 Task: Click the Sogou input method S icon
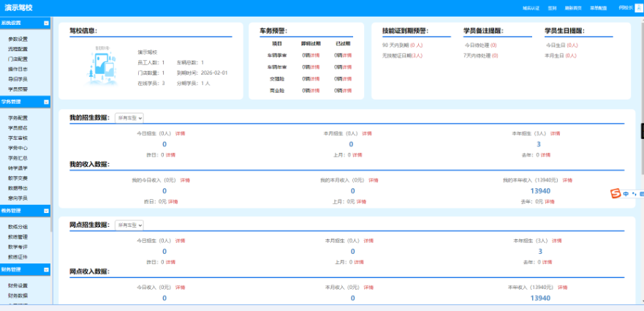[615, 193]
